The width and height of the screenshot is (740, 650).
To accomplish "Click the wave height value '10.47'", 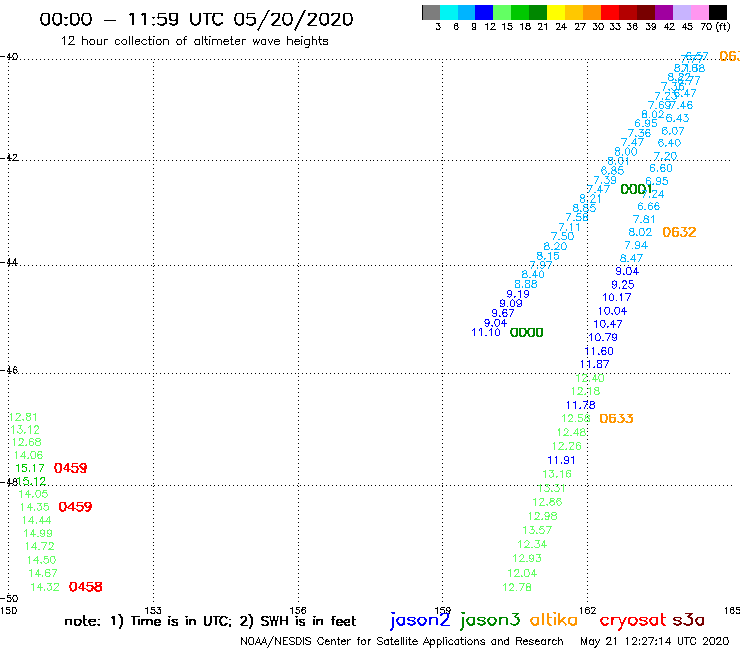I will coord(608,324).
